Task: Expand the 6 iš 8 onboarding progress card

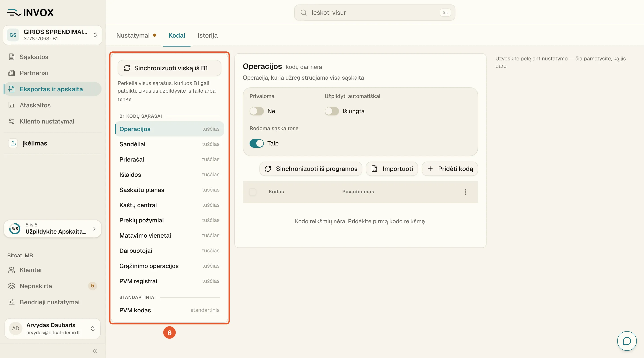Action: pyautogui.click(x=53, y=228)
